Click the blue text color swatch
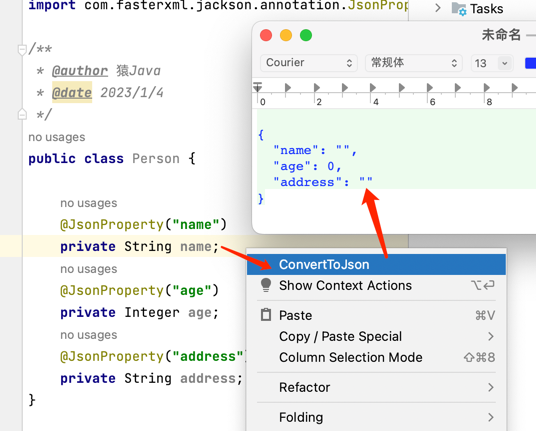The image size is (536, 431). [530, 63]
